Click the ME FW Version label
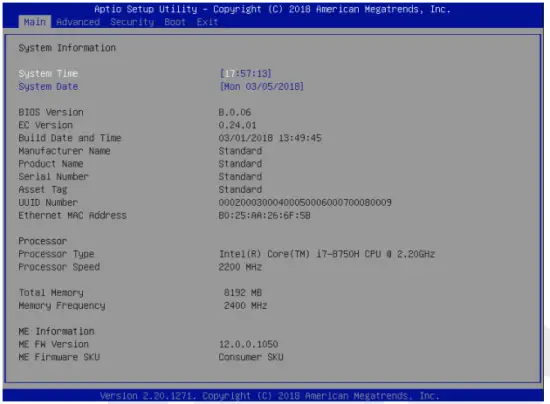550x404 pixels. coord(53,344)
